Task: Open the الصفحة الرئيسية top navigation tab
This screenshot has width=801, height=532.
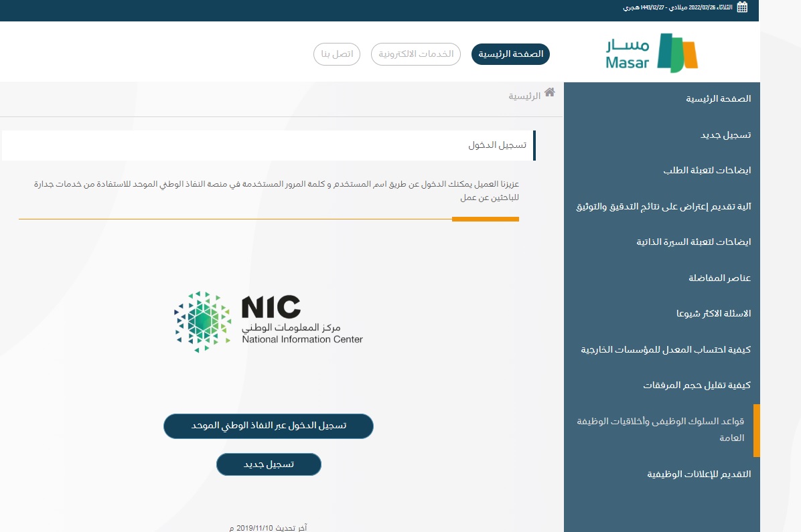Action: (x=510, y=54)
